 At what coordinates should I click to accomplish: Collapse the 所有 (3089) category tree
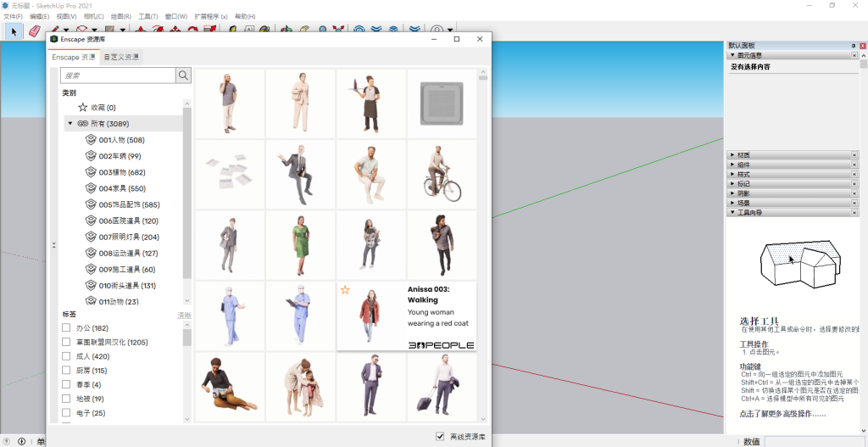click(x=70, y=124)
